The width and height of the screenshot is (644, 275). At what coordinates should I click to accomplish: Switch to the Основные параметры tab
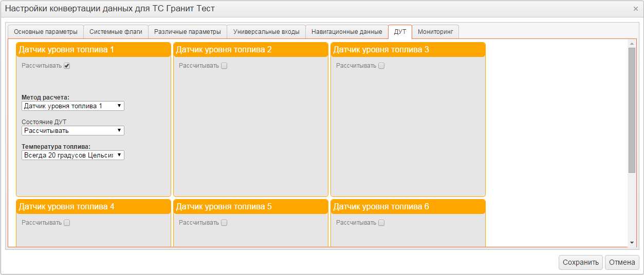(46, 32)
